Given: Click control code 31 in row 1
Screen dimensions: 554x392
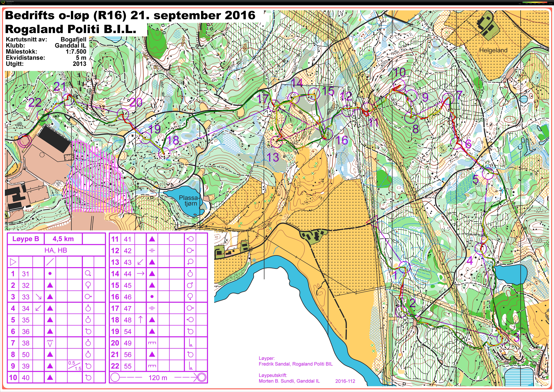Looking at the screenshot, I should click(x=26, y=274).
